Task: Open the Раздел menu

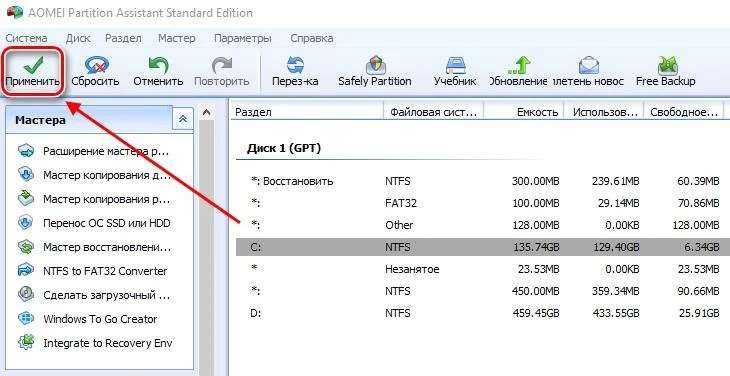Action: [123, 38]
